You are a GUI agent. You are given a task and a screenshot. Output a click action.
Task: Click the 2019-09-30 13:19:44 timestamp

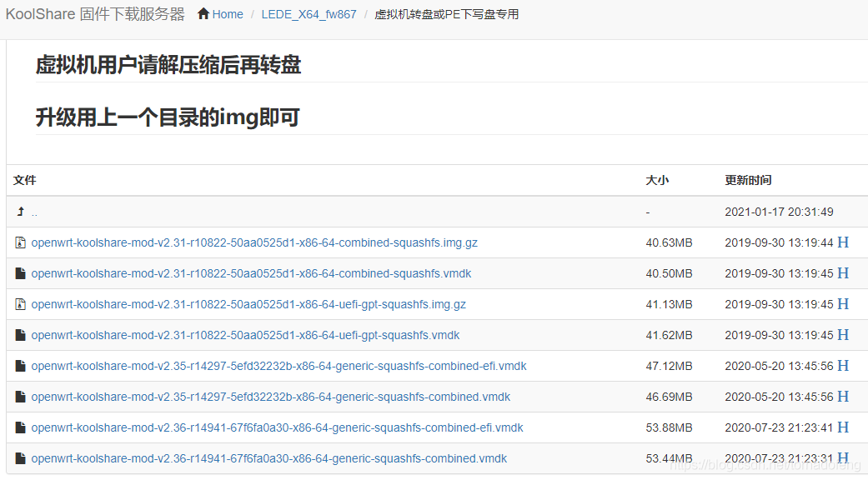[x=779, y=242]
